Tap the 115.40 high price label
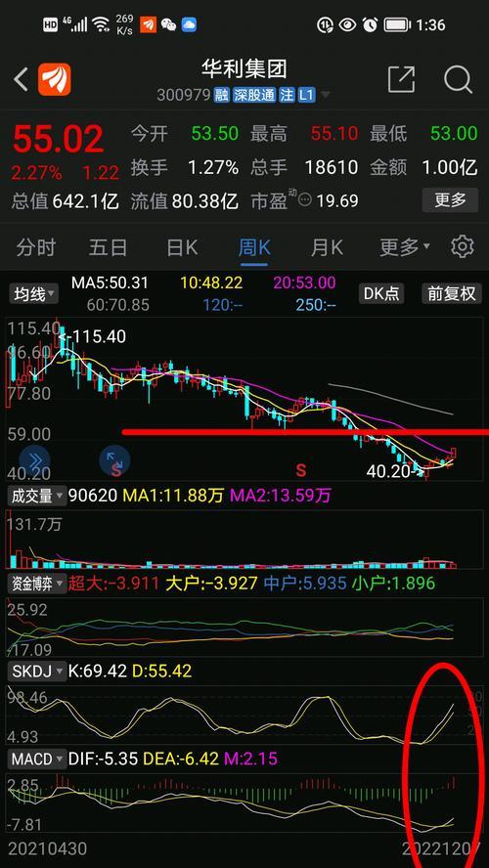 click(x=93, y=336)
